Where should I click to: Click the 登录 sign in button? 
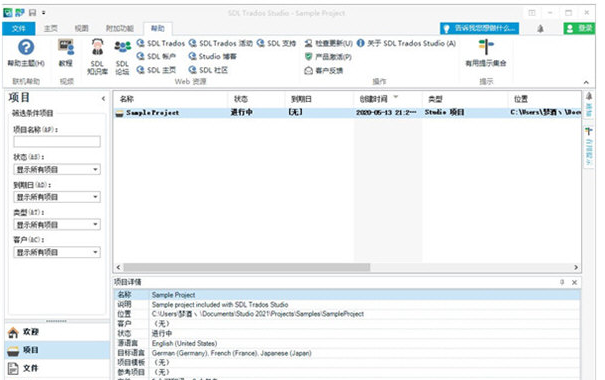[579, 28]
